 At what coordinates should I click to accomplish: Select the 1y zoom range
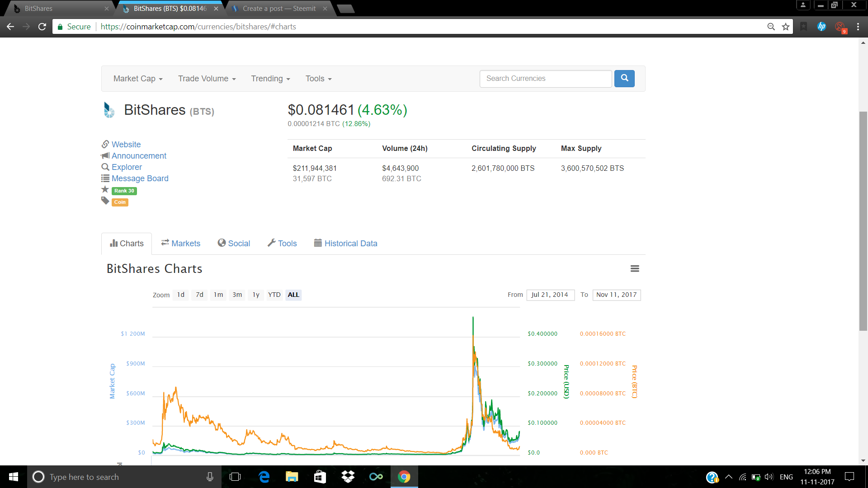click(x=256, y=295)
